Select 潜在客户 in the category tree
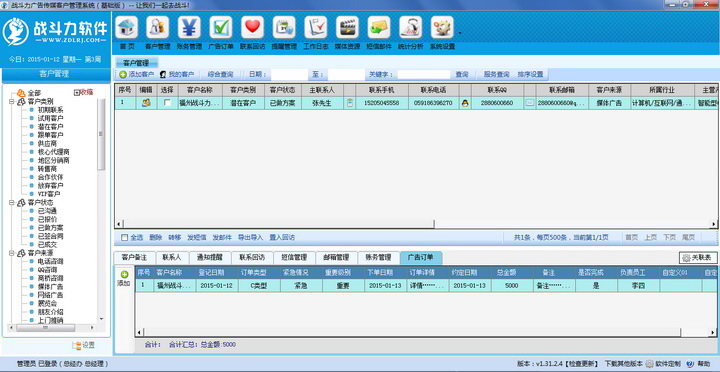Screen dimensions: 720x372 click(51, 126)
